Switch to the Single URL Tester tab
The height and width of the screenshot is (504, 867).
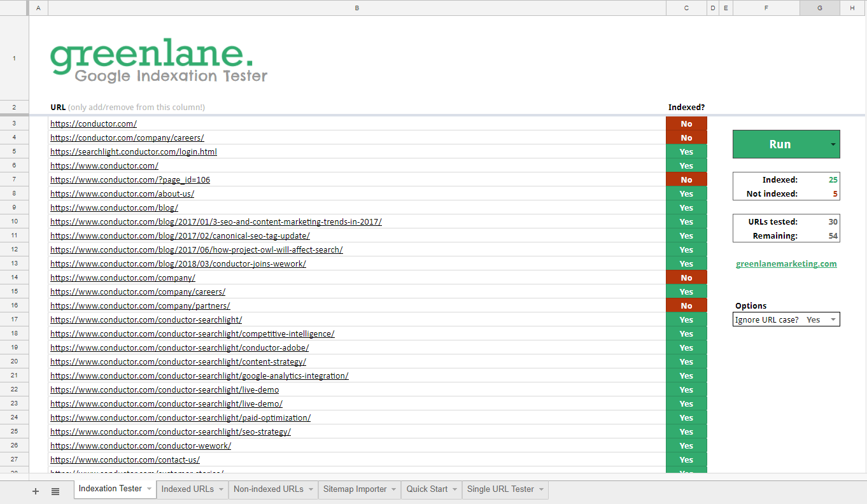(500, 489)
